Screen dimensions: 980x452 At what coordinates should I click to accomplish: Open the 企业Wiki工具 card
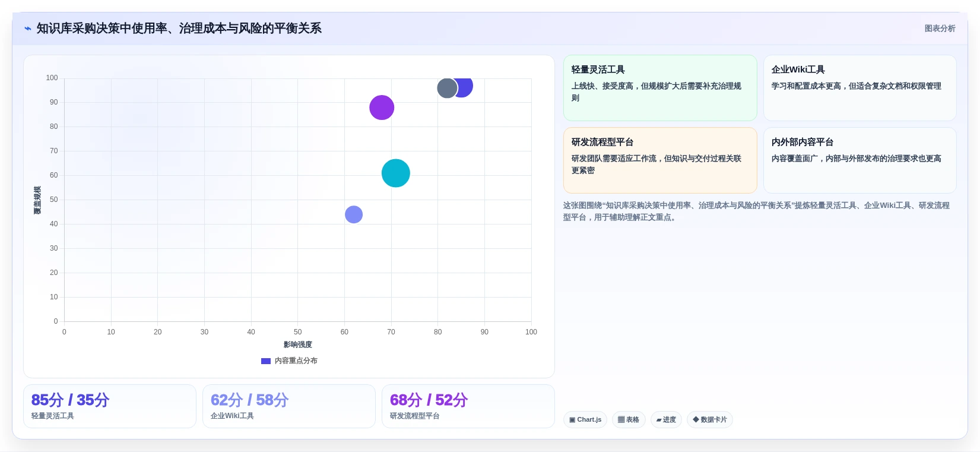pyautogui.click(x=860, y=88)
